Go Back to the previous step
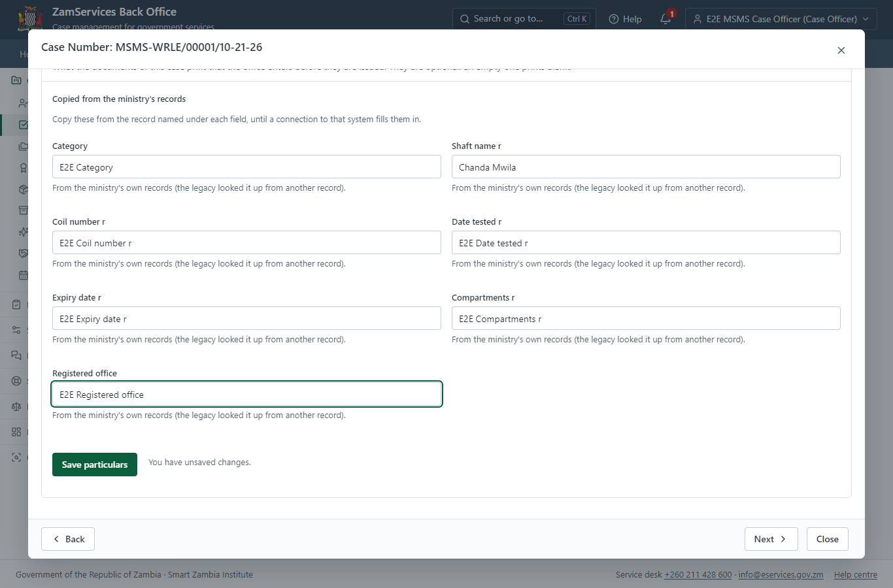The height and width of the screenshot is (588, 893). (68, 539)
